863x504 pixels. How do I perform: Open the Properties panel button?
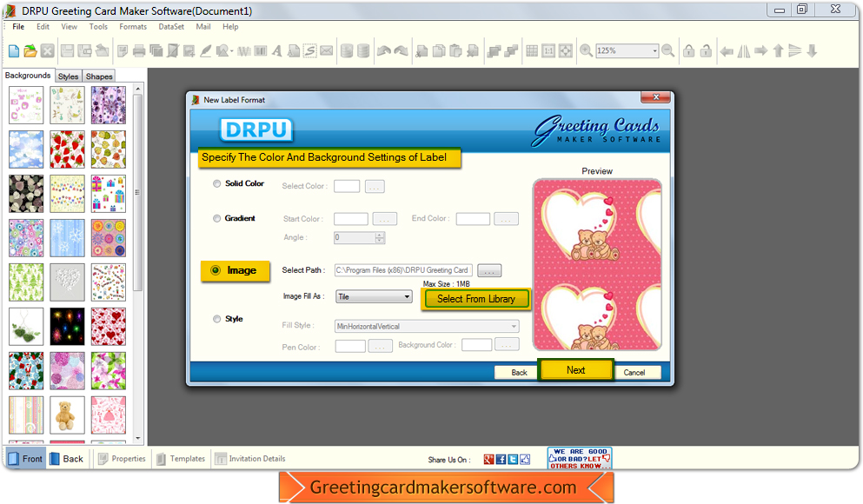[122, 458]
